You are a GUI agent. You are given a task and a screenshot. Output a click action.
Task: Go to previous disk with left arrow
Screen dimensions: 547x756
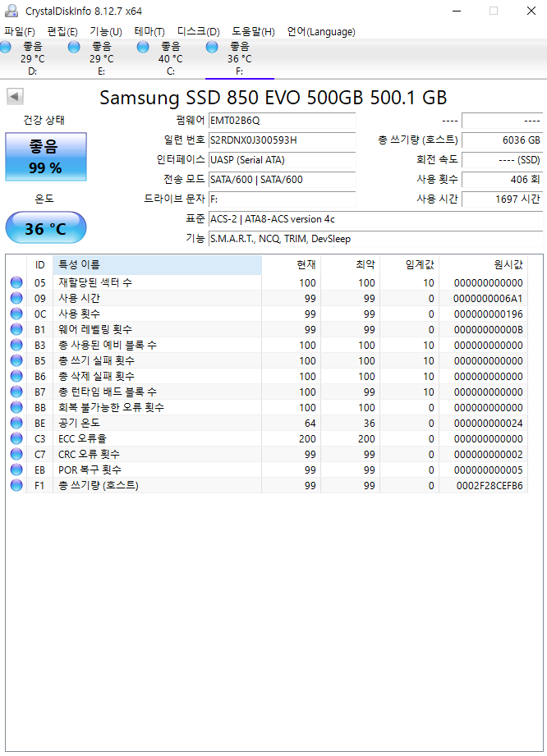[x=15, y=96]
